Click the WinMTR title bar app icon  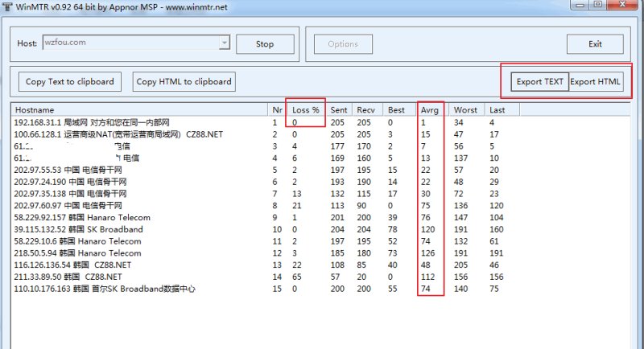click(7, 6)
